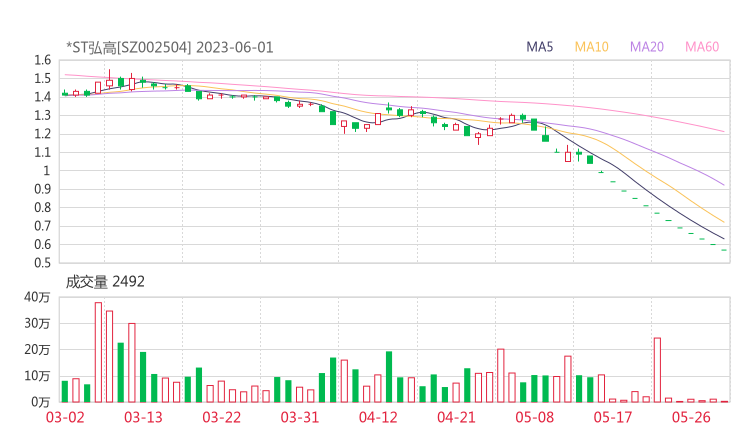This screenshot has height=440, width=740.
Task: Click the 1.6 price axis label
Action: point(42,60)
